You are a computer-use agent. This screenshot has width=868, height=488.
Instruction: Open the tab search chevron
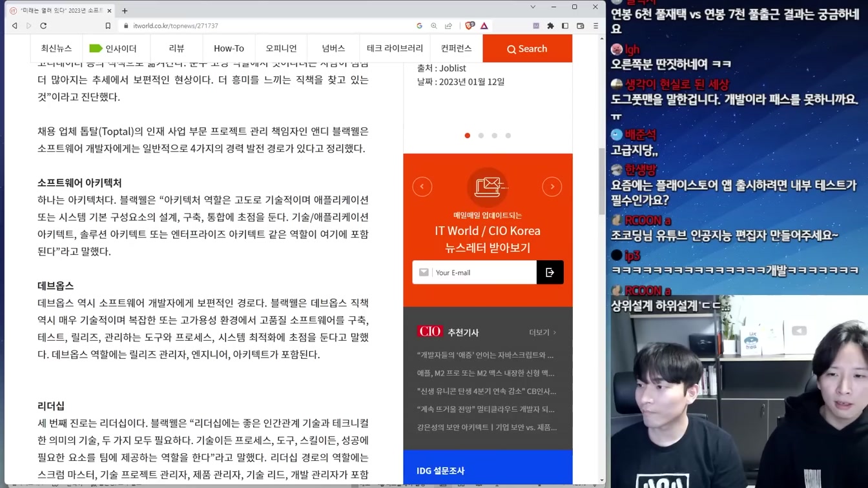(x=533, y=7)
